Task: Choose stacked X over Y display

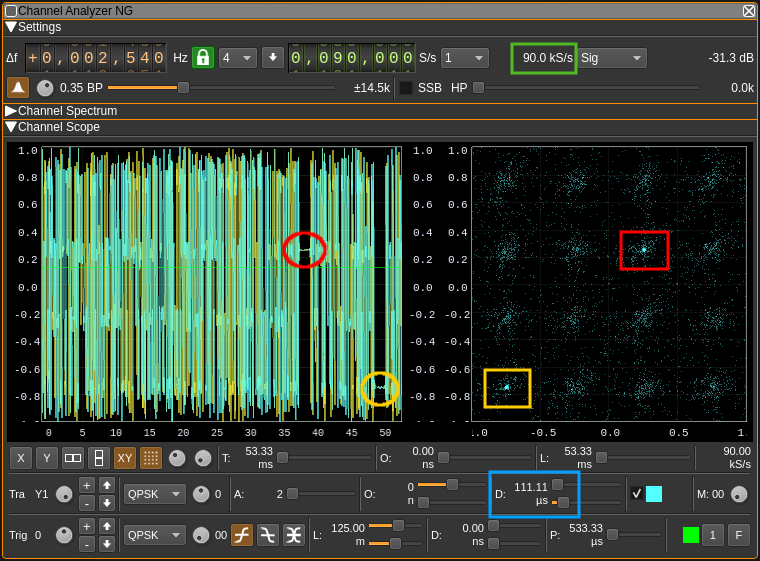Action: 99,458
